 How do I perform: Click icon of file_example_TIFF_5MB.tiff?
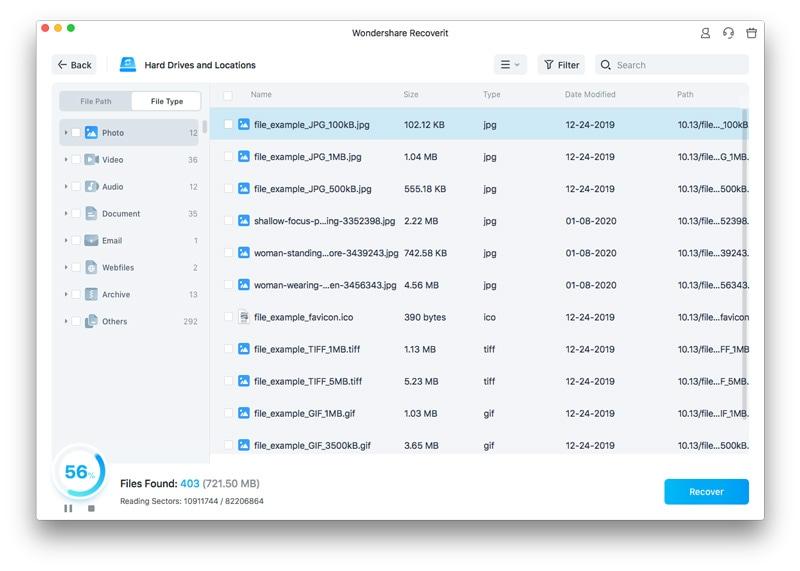tap(244, 381)
